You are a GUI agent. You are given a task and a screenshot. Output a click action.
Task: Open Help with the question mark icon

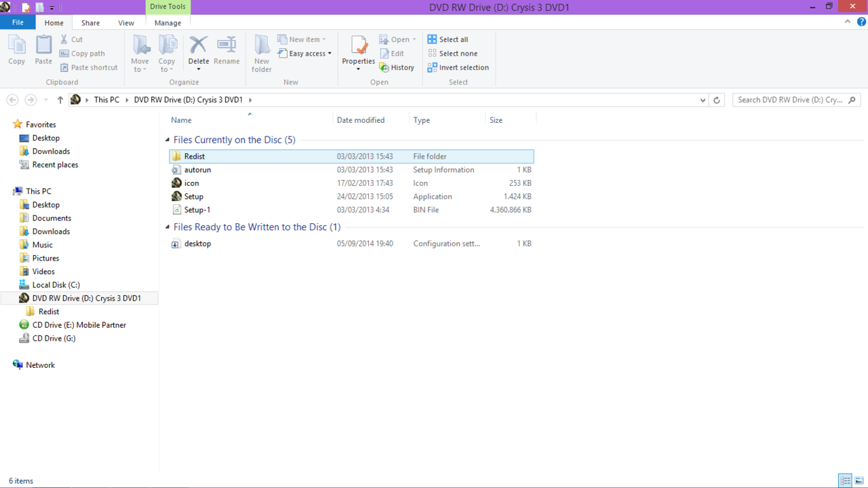[x=861, y=22]
